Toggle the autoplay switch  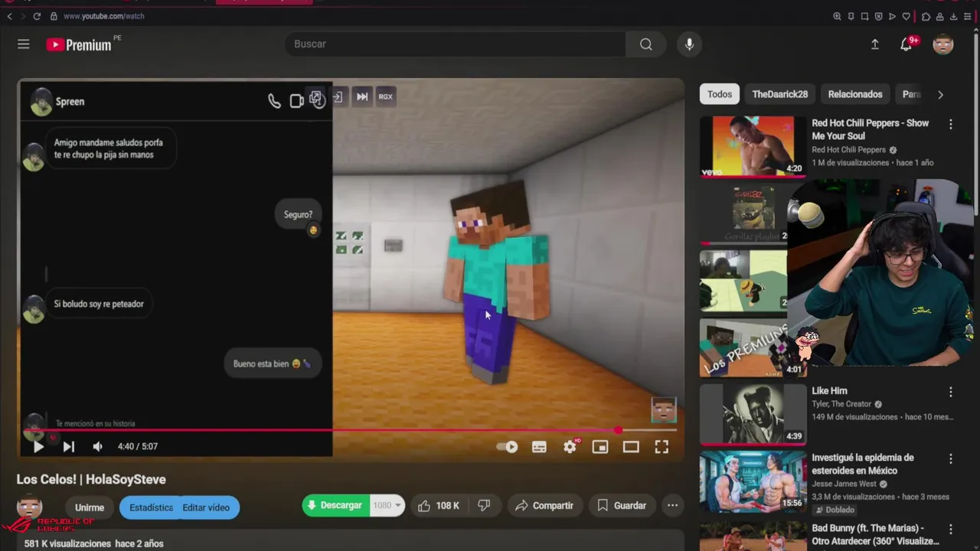508,447
